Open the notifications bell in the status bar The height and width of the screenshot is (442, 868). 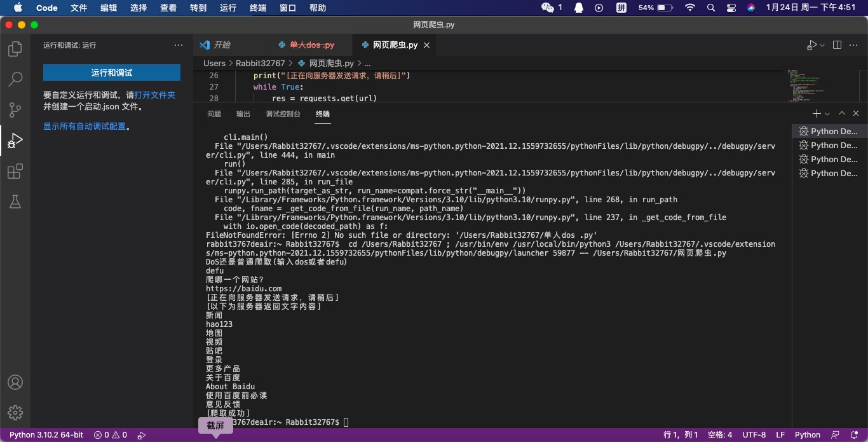coord(853,435)
